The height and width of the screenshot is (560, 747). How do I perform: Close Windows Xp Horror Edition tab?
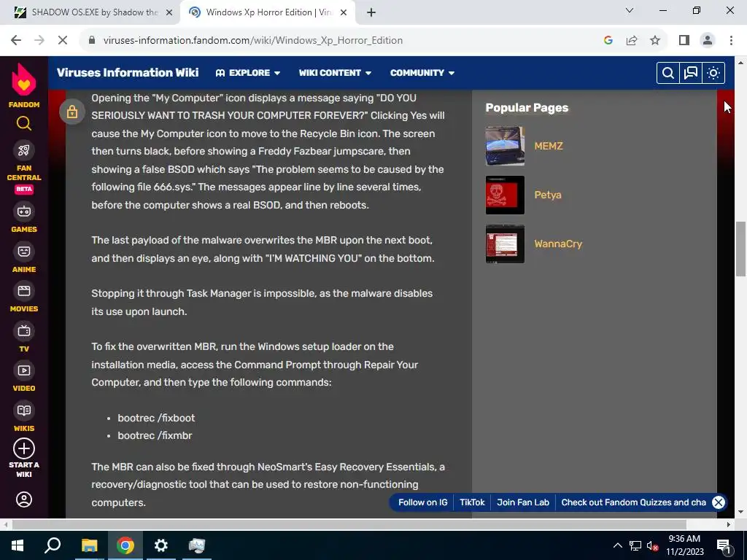tap(344, 12)
